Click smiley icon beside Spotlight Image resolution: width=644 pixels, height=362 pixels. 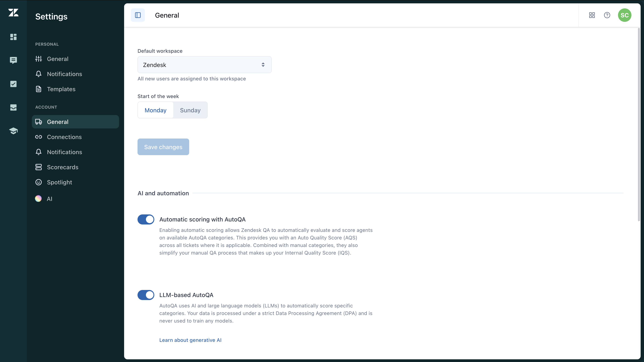39,182
